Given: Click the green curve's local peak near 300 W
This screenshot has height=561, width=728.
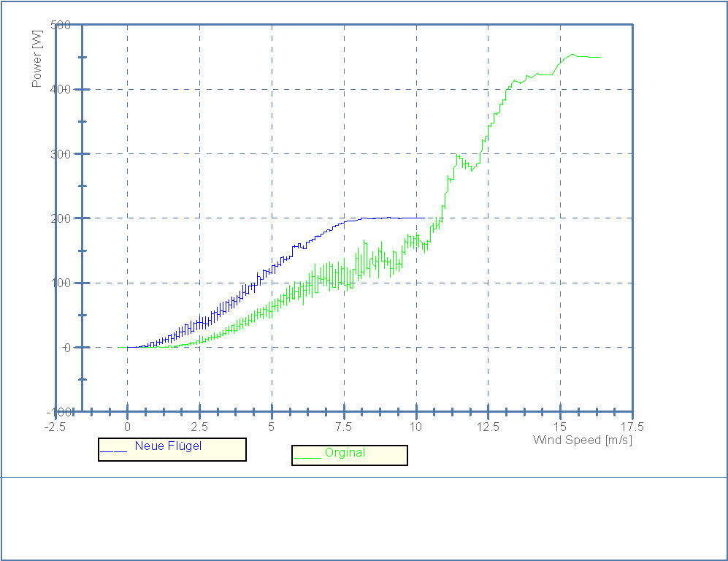Looking at the screenshot, I should click(x=458, y=156).
